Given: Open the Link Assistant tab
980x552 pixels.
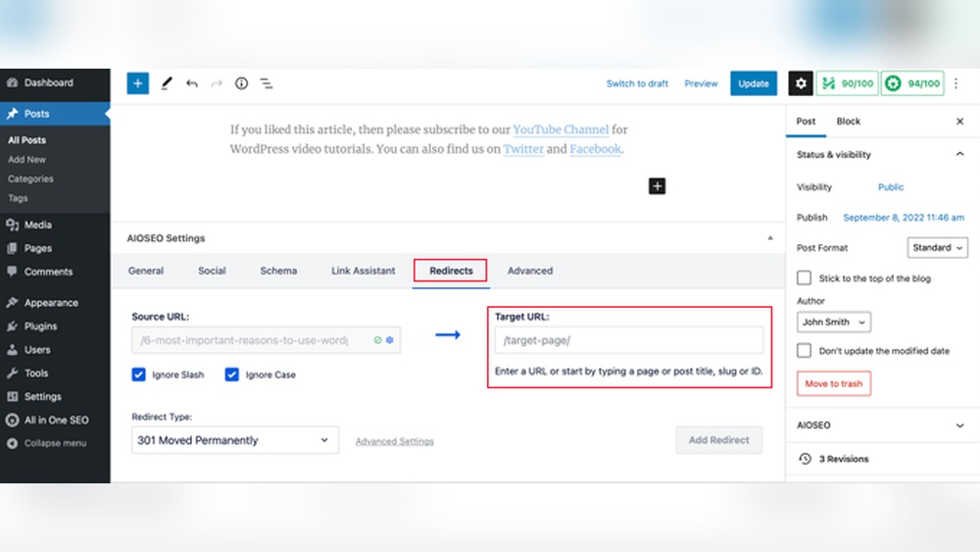Looking at the screenshot, I should (364, 271).
